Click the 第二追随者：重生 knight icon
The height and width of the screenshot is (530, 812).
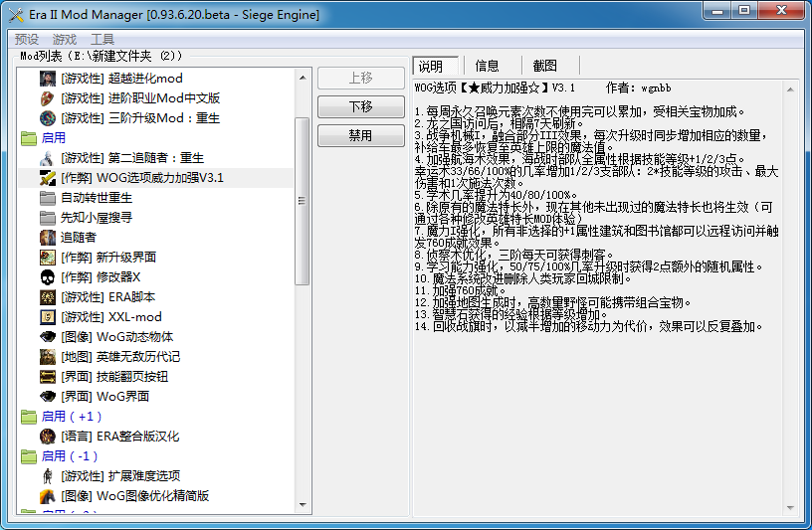point(48,158)
